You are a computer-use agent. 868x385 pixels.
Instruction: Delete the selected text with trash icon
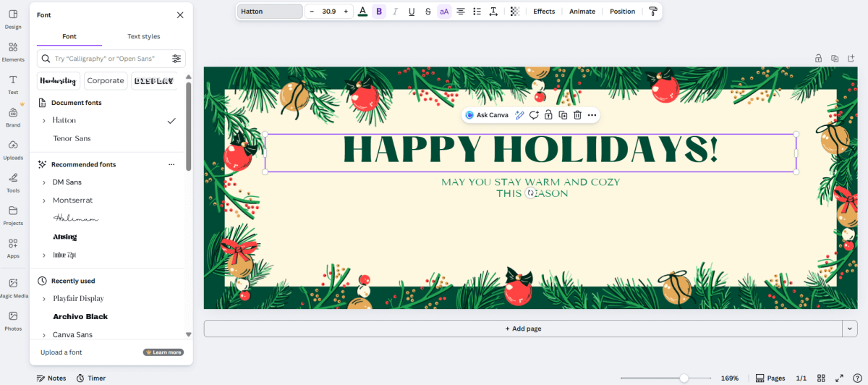[577, 115]
